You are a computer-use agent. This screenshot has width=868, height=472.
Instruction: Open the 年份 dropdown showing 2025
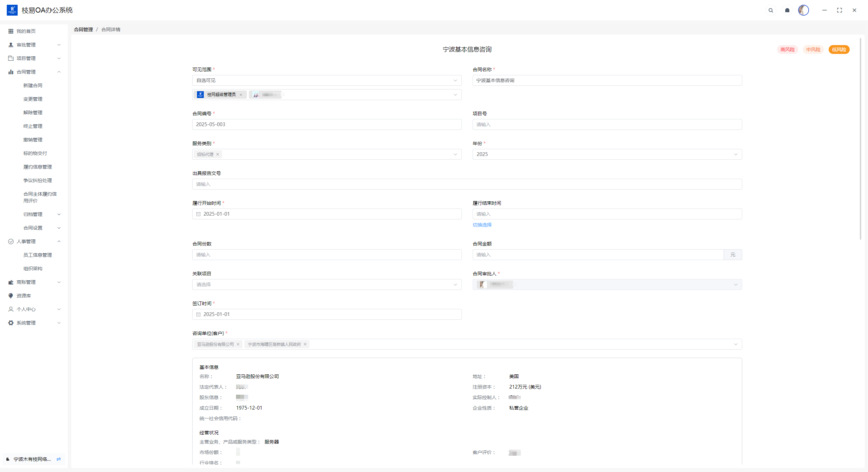tap(607, 154)
